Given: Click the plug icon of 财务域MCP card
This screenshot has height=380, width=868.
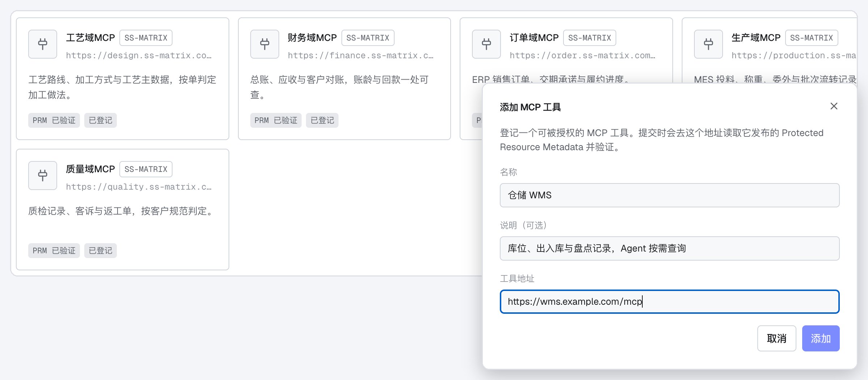Looking at the screenshot, I should pyautogui.click(x=265, y=44).
